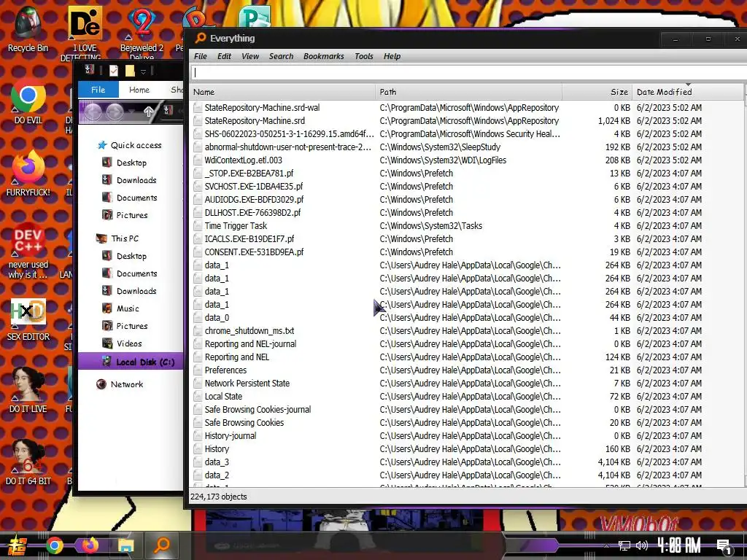Launch Chrome from the taskbar
The height and width of the screenshot is (560, 747).
click(x=54, y=545)
